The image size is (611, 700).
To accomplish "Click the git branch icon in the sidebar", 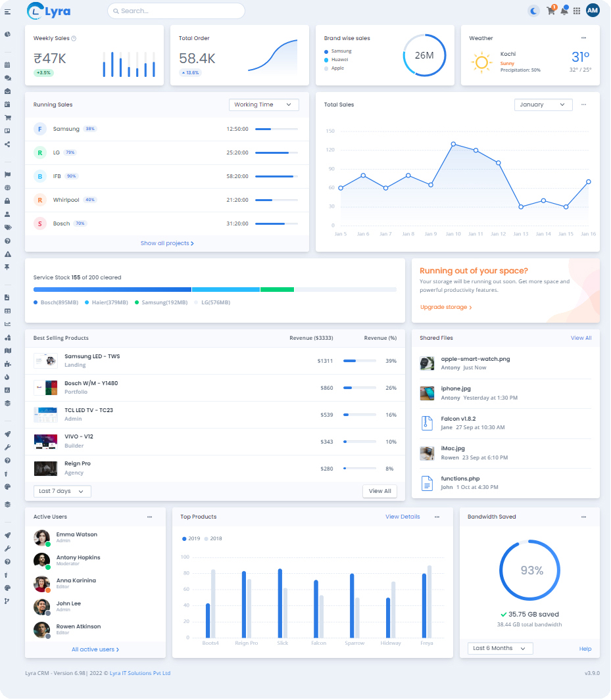I will 7,601.
